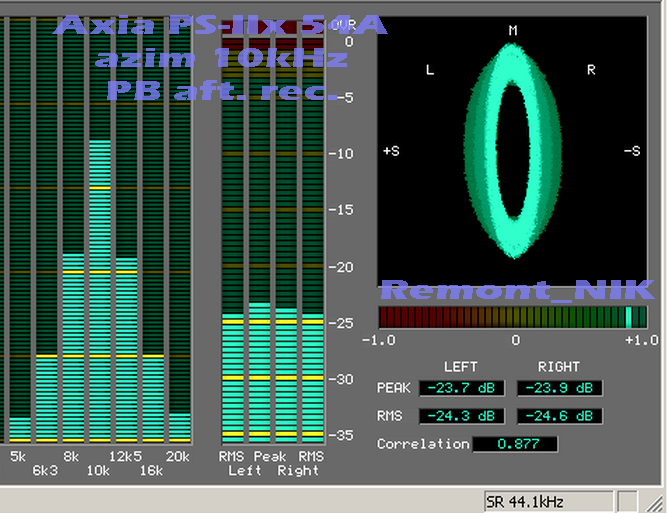Click the small empty status bar box
The image size is (668, 513).
click(x=627, y=500)
